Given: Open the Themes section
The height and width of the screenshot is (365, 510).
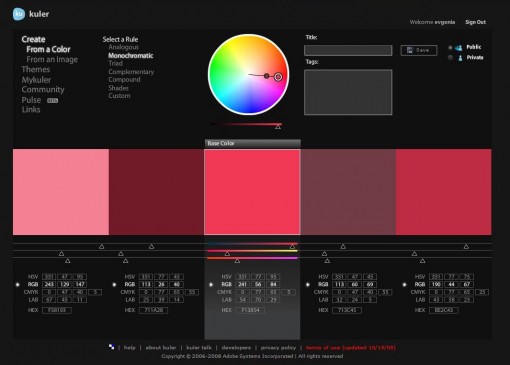Looking at the screenshot, I should click(x=36, y=69).
